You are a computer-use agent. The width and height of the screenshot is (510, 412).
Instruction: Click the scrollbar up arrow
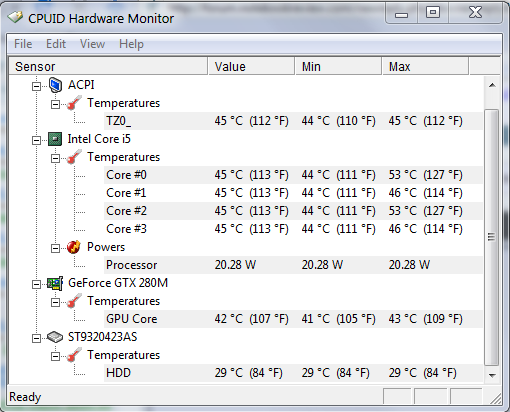click(492, 85)
